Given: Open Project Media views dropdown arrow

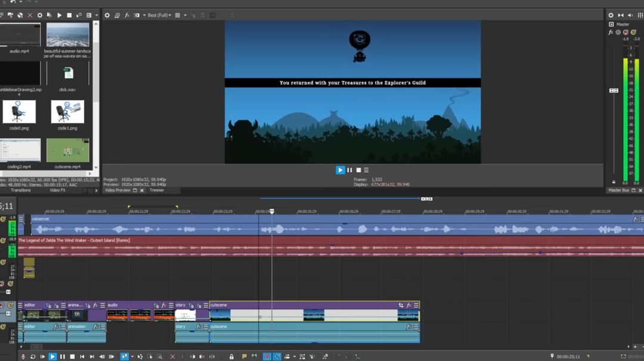Looking at the screenshot, I should click(97, 15).
